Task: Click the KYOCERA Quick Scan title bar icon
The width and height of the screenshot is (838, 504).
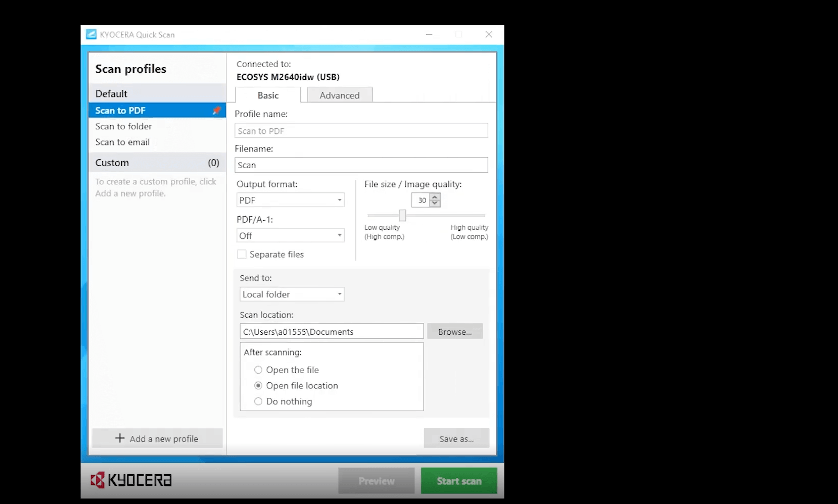Action: (91, 34)
